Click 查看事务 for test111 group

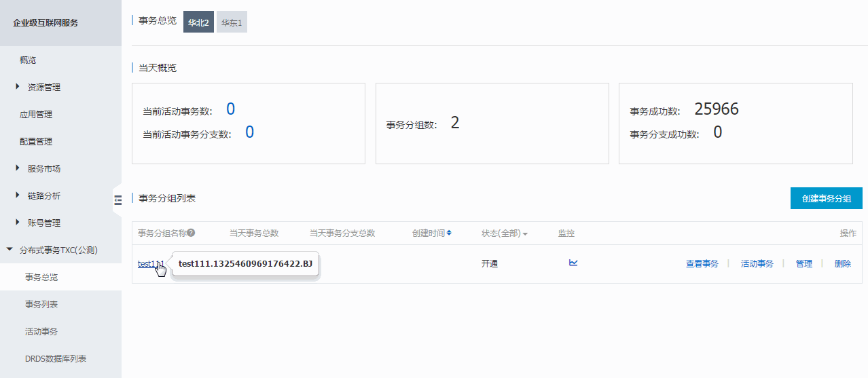[x=702, y=264]
